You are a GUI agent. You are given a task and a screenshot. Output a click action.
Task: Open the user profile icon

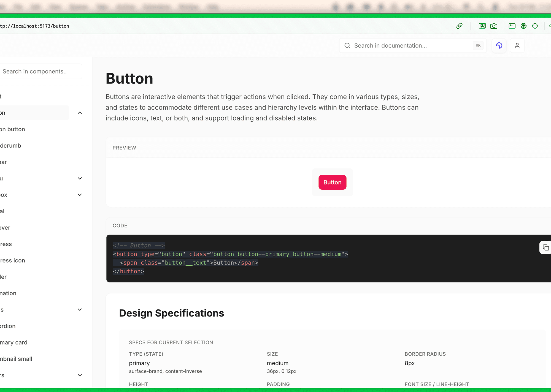[x=517, y=45]
